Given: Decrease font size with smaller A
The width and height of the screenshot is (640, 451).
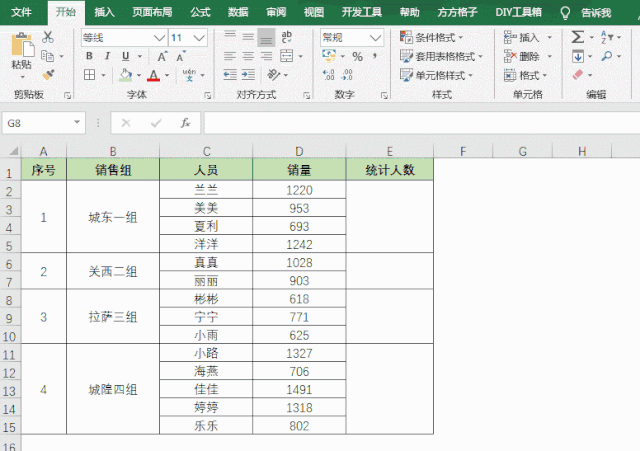Looking at the screenshot, I should coord(181,56).
